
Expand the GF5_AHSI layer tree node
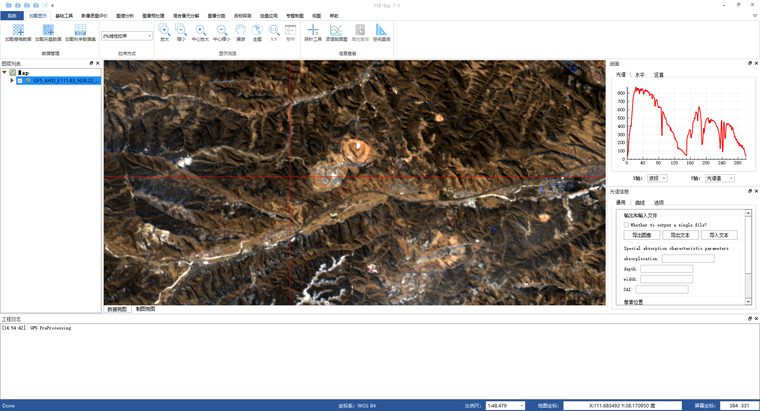click(x=12, y=80)
